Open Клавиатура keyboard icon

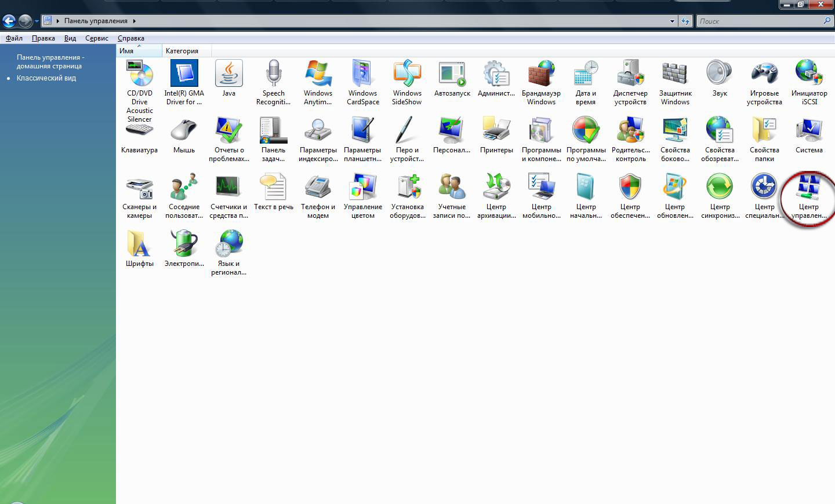tap(140, 130)
